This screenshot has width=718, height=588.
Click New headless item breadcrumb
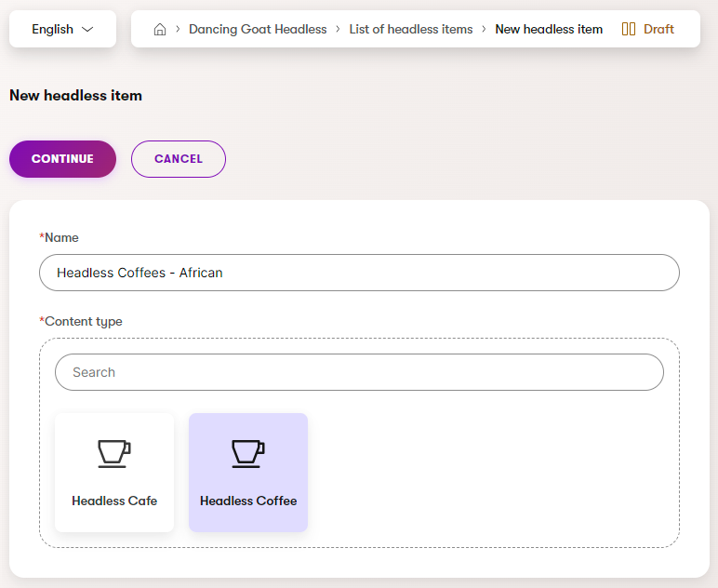coord(549,29)
